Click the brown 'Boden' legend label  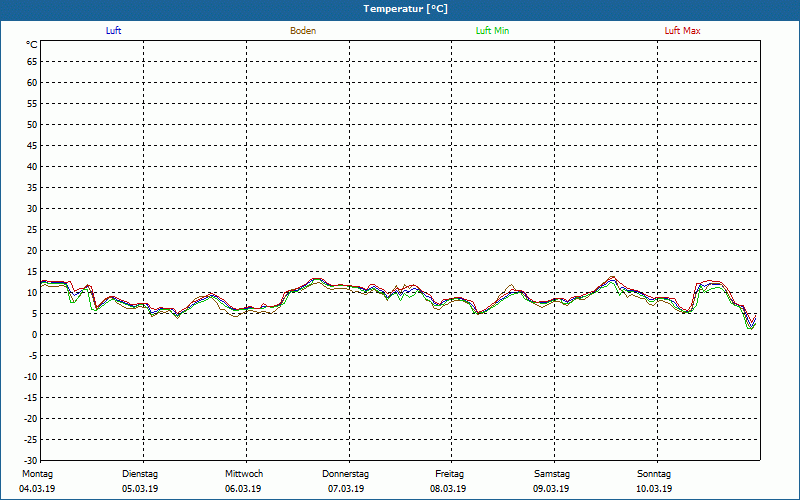click(x=303, y=31)
